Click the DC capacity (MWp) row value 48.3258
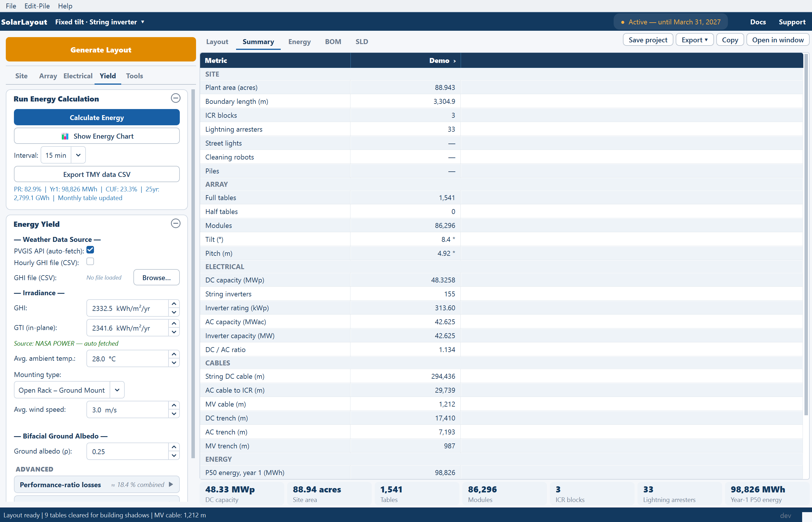Screen dimensions: 812x522 [443, 280]
